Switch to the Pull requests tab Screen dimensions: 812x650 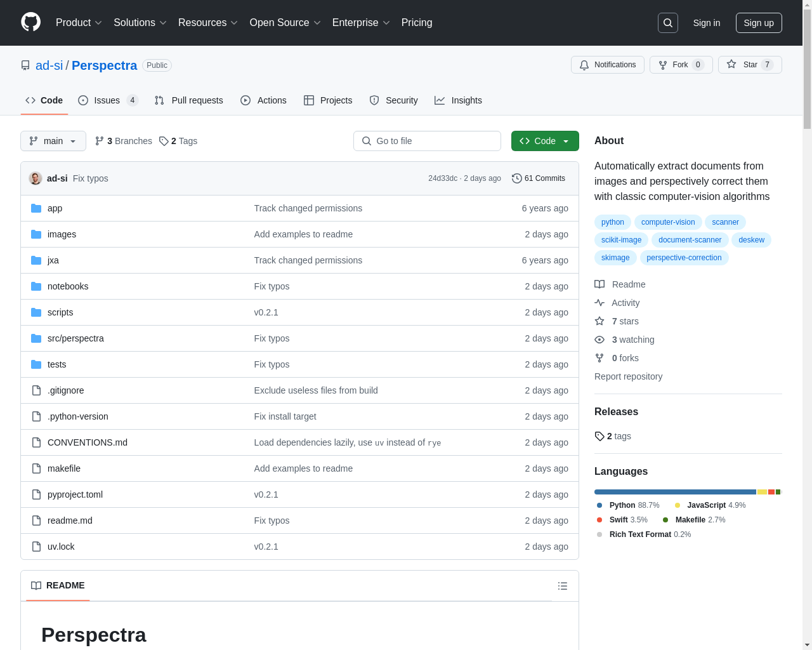pyautogui.click(x=188, y=100)
